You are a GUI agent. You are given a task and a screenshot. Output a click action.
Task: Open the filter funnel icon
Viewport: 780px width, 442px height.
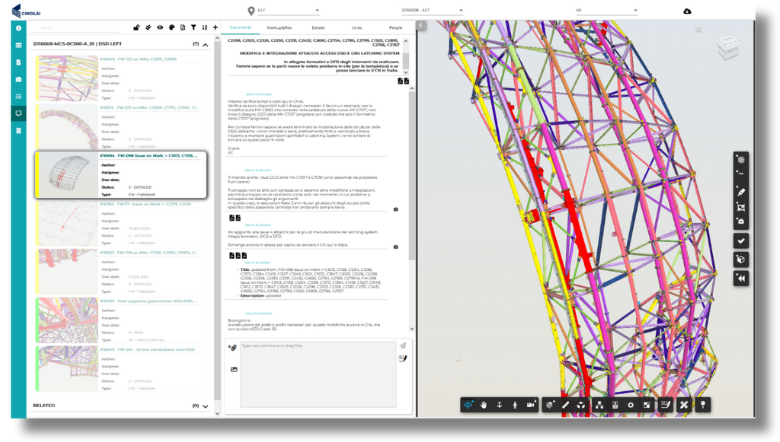tap(194, 28)
